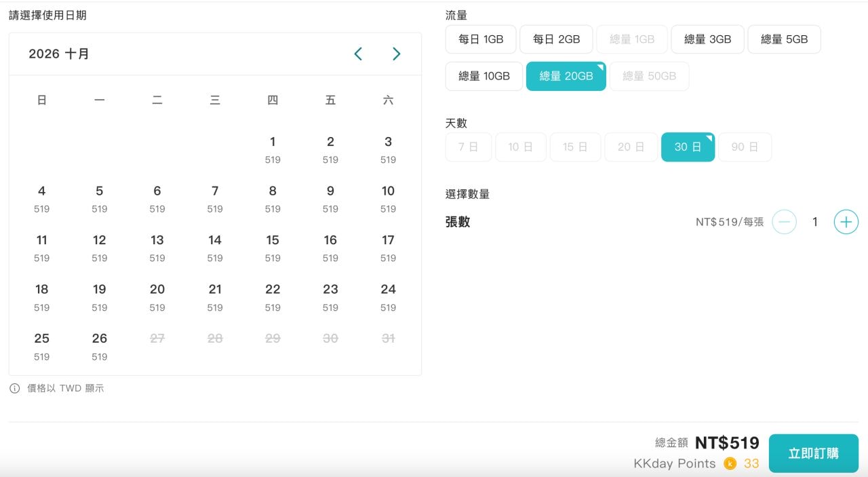Click day 17 in October calendar
The image size is (868, 477).
pos(388,248)
